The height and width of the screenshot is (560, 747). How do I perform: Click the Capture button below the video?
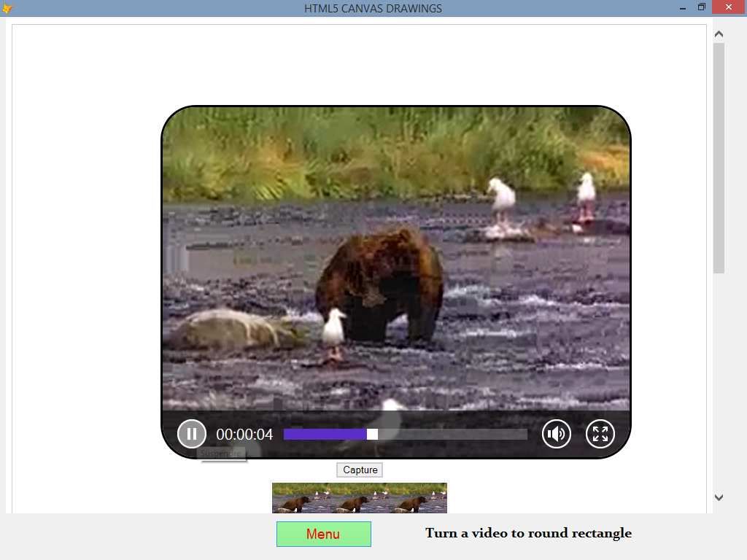(x=359, y=470)
